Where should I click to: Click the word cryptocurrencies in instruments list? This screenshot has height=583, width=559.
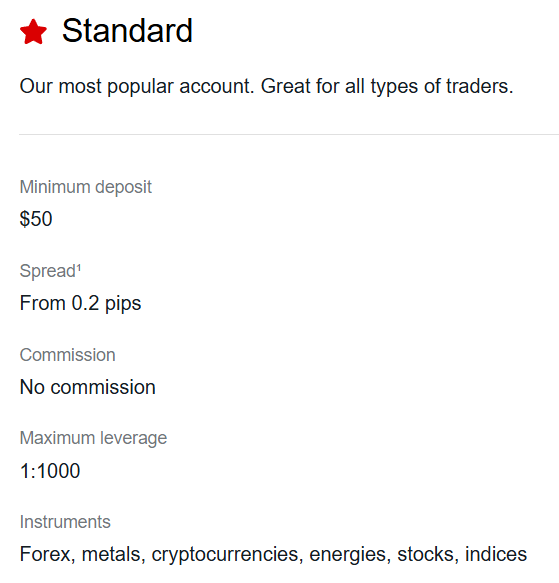tap(225, 555)
